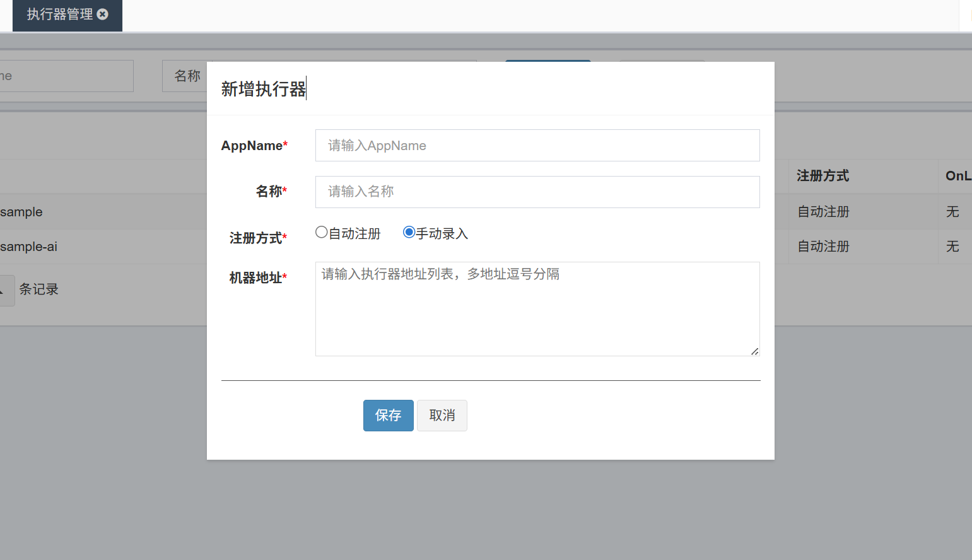972x560 pixels.
Task: Click 自动注册 cell in sample-ai row
Action: click(823, 247)
